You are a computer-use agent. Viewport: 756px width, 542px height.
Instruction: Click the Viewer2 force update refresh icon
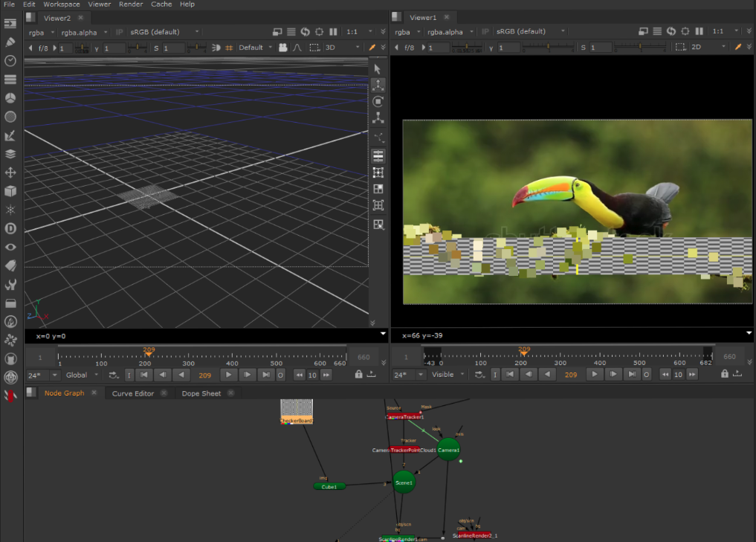click(305, 32)
